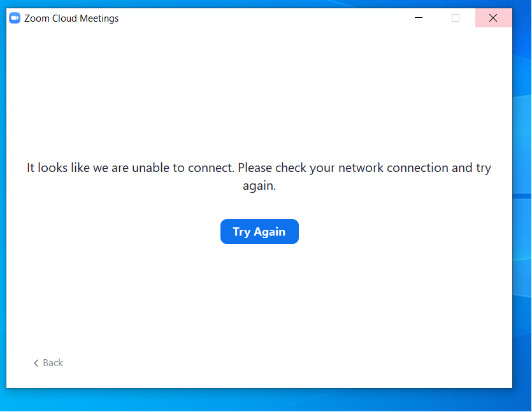The width and height of the screenshot is (532, 412).
Task: Click the word "Again" on the blue button
Action: click(x=270, y=232)
